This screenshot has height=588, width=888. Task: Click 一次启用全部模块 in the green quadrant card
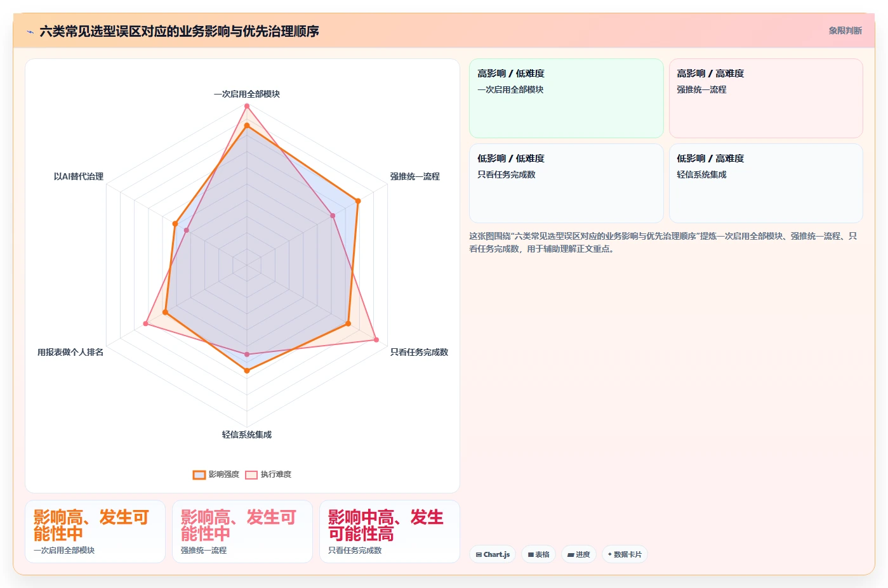click(x=510, y=89)
